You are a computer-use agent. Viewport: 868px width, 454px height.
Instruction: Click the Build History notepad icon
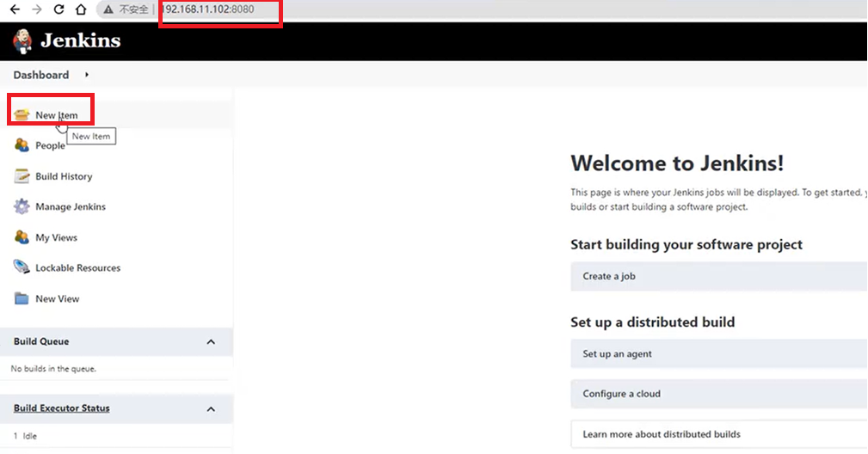coord(22,176)
